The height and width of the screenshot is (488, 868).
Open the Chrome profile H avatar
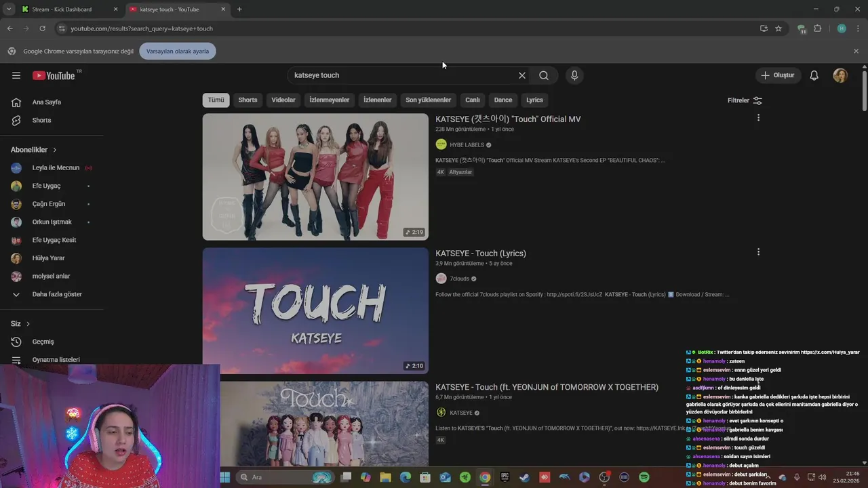click(x=842, y=28)
